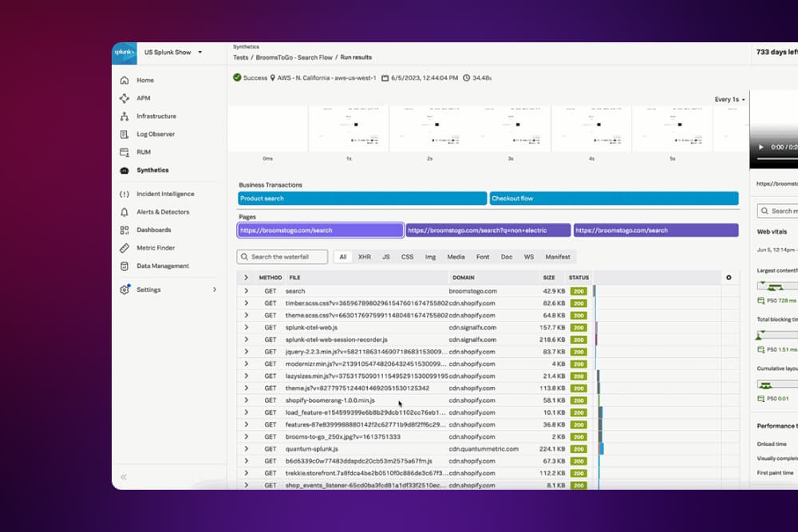Screen dimensions: 798x532
Task: Click the Data Management icon
Action: coord(124,266)
